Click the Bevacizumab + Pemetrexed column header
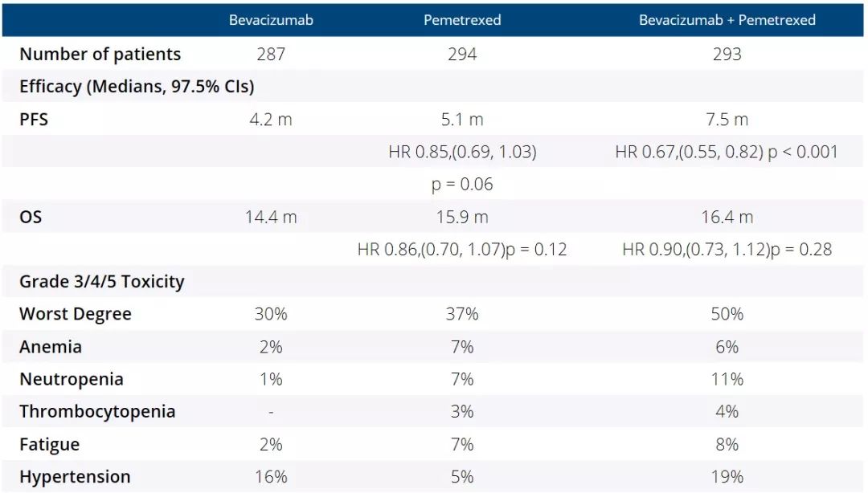Screen dimensions: 868x493 727,20
